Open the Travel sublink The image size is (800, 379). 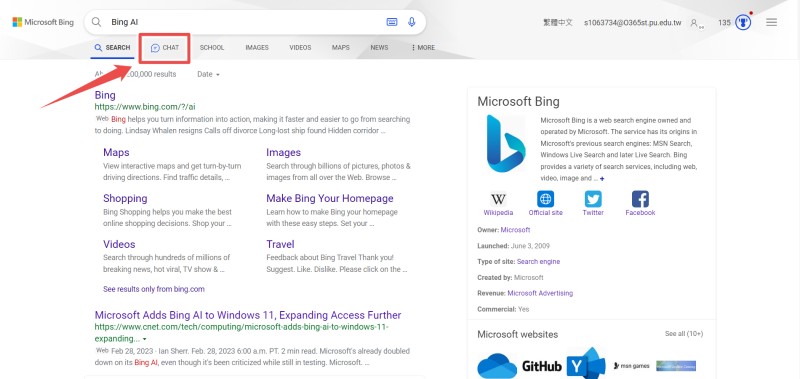tap(280, 244)
